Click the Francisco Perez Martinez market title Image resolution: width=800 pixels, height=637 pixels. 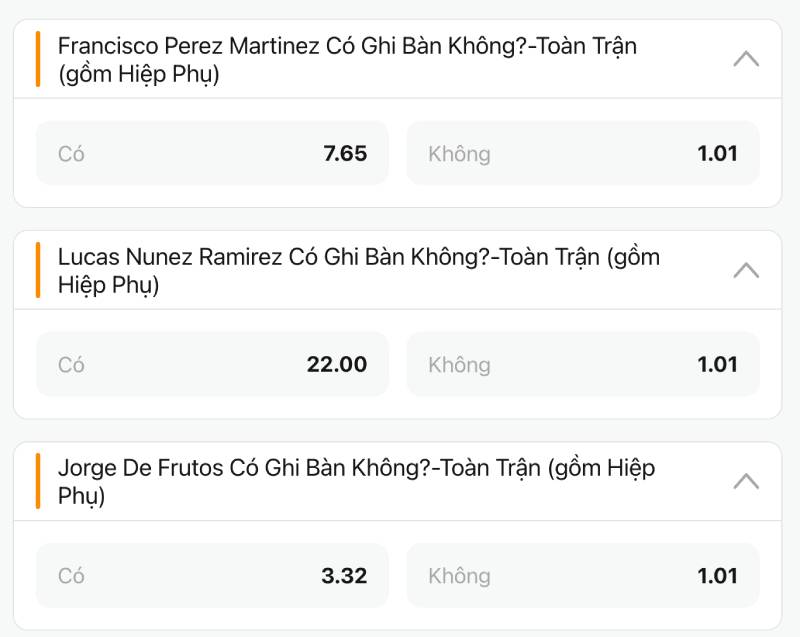point(347,60)
